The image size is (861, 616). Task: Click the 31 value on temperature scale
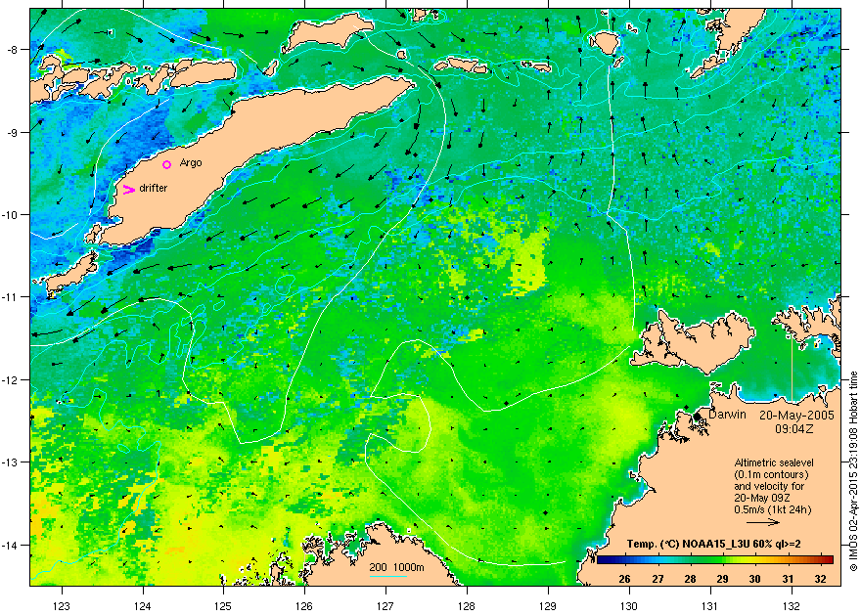[x=788, y=579]
